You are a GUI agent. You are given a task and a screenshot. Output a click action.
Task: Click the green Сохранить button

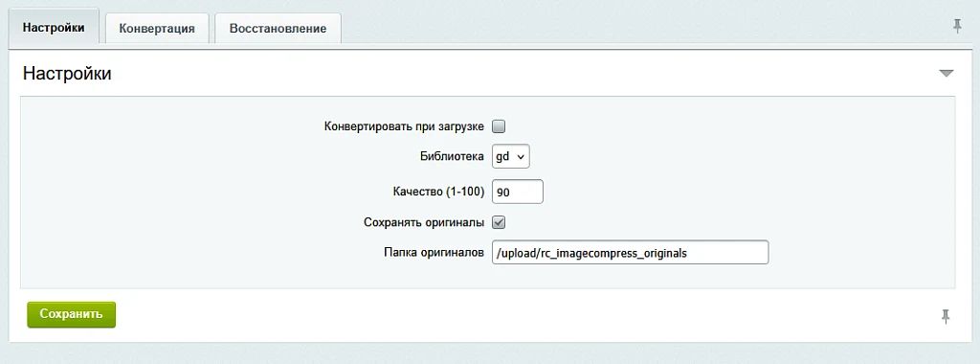pyautogui.click(x=71, y=314)
